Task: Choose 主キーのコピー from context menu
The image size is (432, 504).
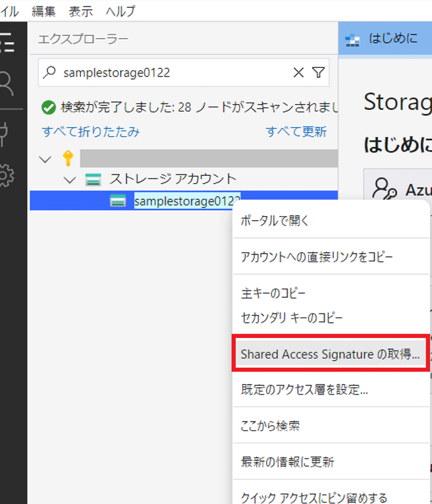Action: point(331,293)
